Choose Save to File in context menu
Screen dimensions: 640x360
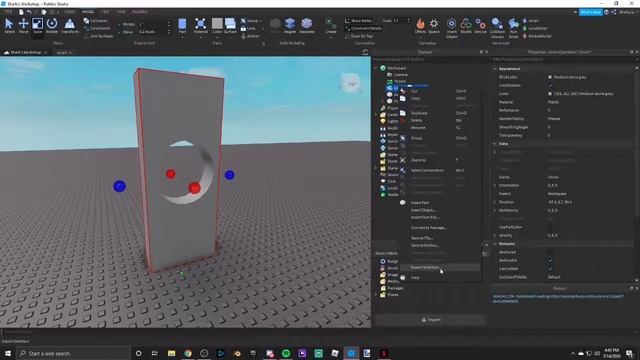(x=440, y=238)
